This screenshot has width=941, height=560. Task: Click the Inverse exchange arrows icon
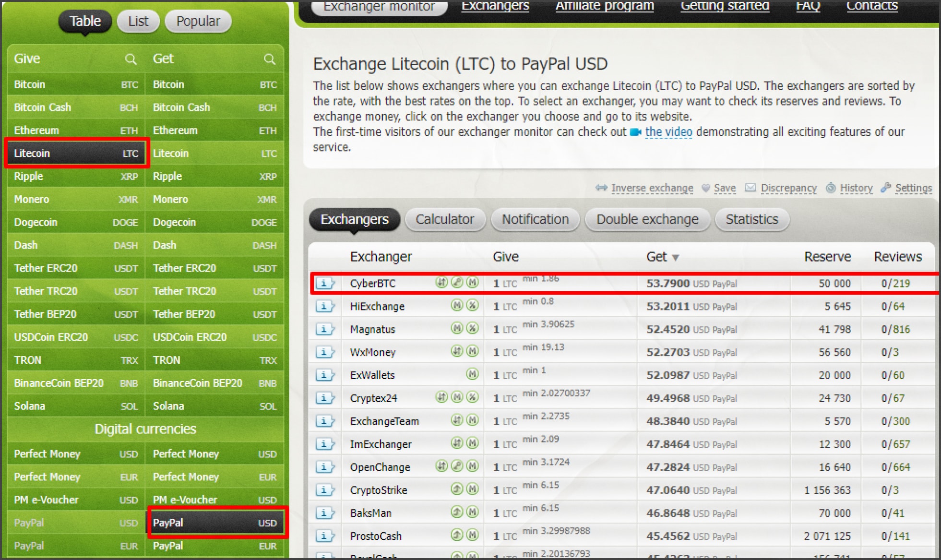[601, 188]
